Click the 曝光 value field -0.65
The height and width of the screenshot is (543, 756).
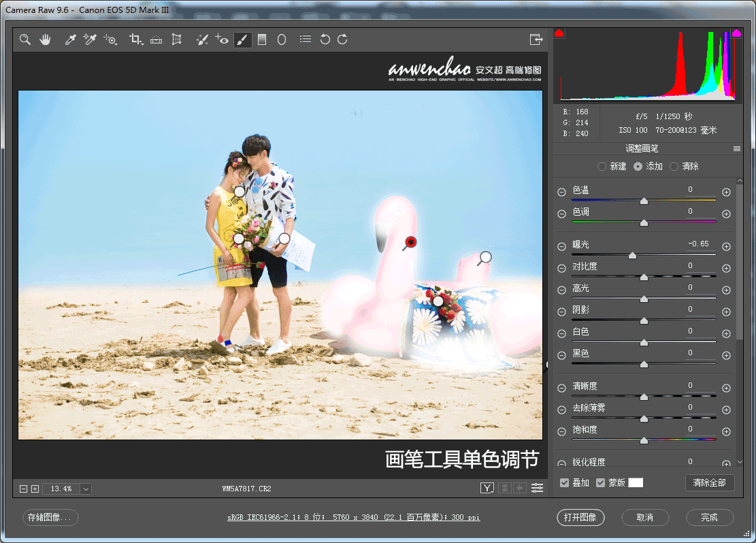coord(698,244)
